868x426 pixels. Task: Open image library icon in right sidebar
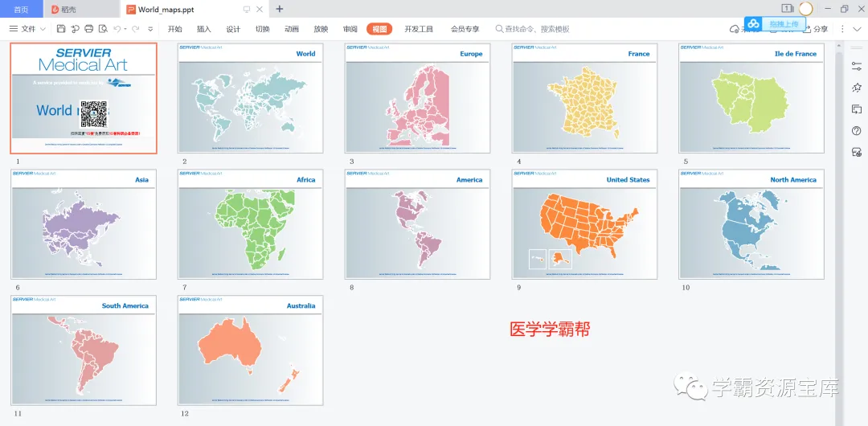coord(857,152)
